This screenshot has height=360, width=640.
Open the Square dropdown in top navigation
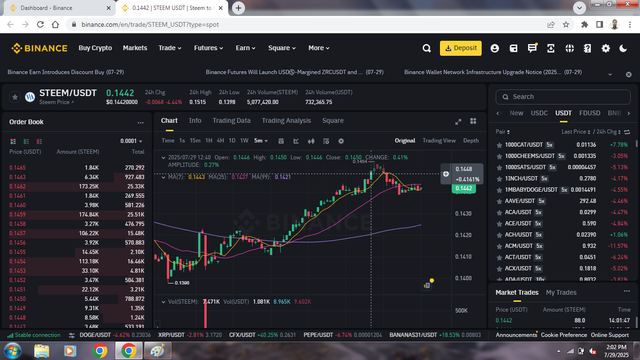tap(282, 48)
